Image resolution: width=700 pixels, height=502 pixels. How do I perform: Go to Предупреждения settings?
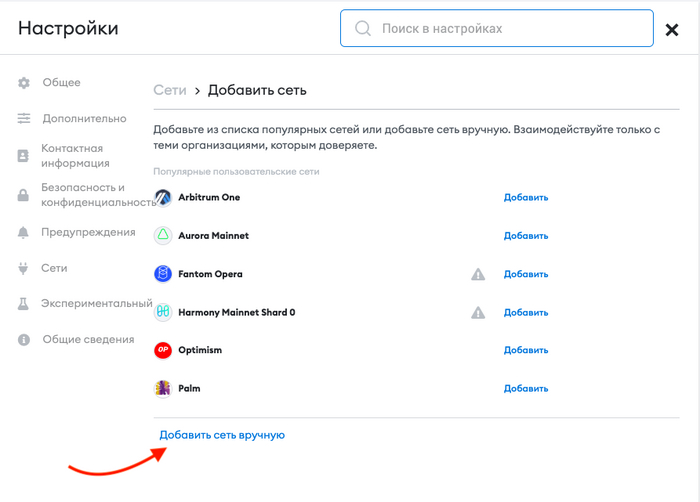pyautogui.click(x=88, y=232)
